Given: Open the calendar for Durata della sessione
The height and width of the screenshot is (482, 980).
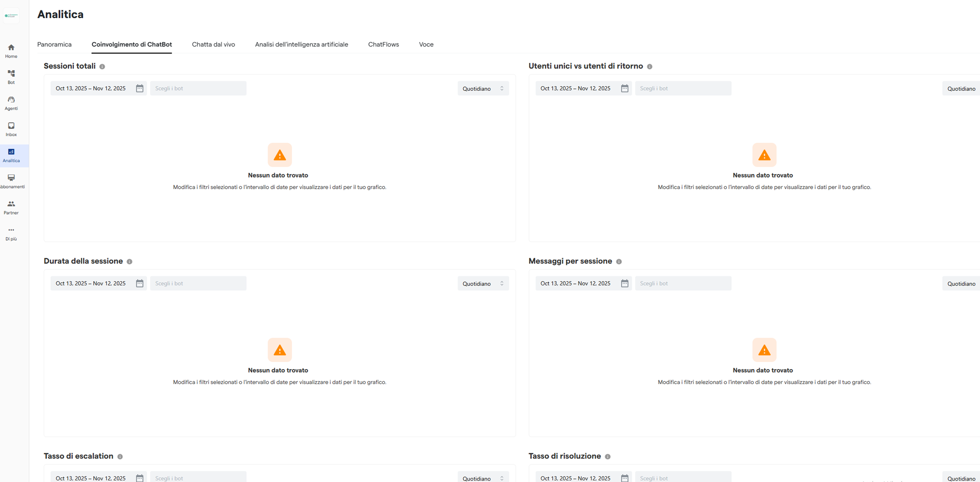Looking at the screenshot, I should [x=140, y=283].
